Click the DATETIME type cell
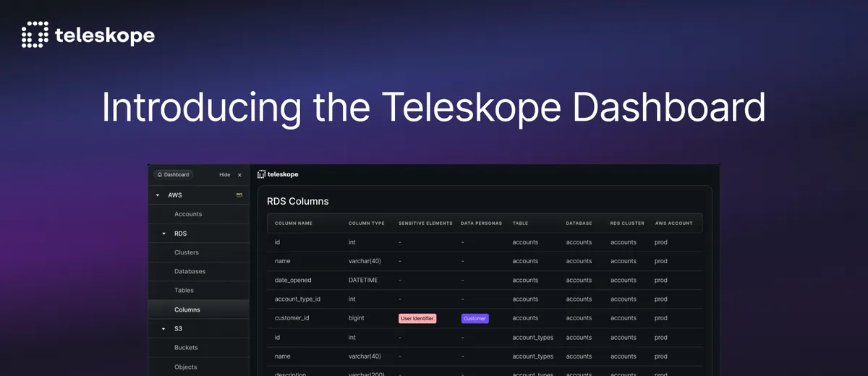The height and width of the screenshot is (376, 868). tap(362, 280)
